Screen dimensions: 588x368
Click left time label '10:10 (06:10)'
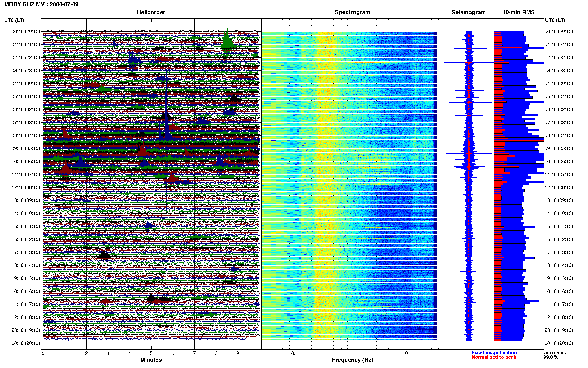26,161
